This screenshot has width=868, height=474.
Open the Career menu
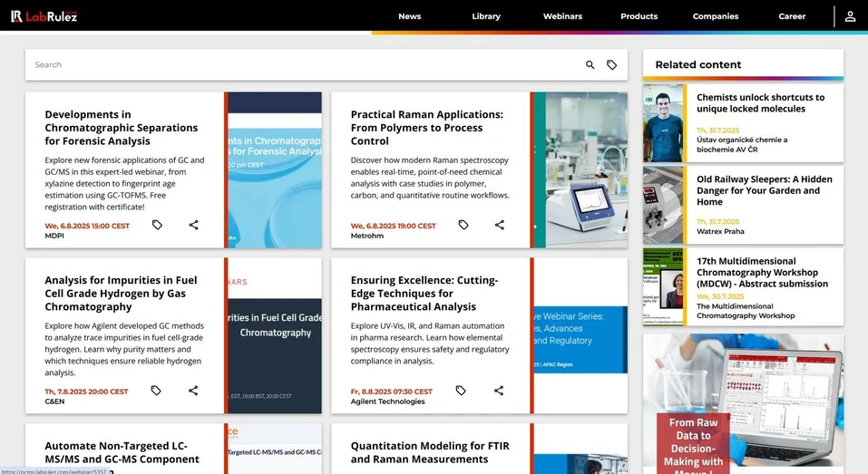[792, 16]
